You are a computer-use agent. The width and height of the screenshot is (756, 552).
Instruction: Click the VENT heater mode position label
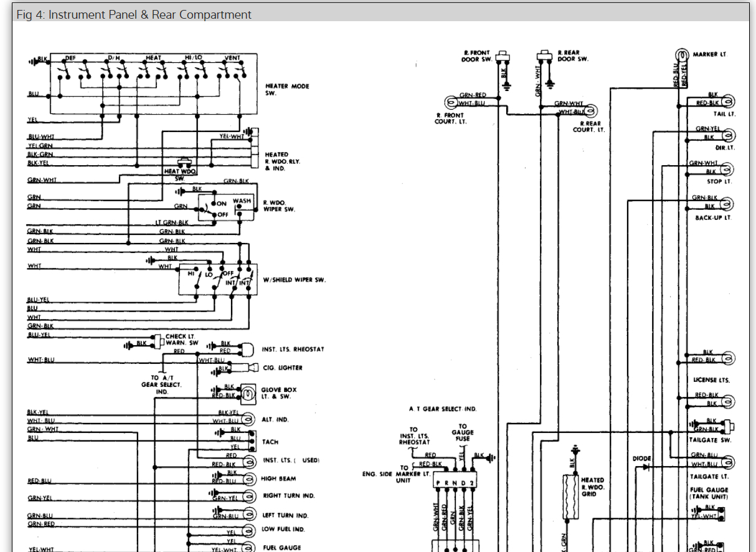[x=232, y=58]
